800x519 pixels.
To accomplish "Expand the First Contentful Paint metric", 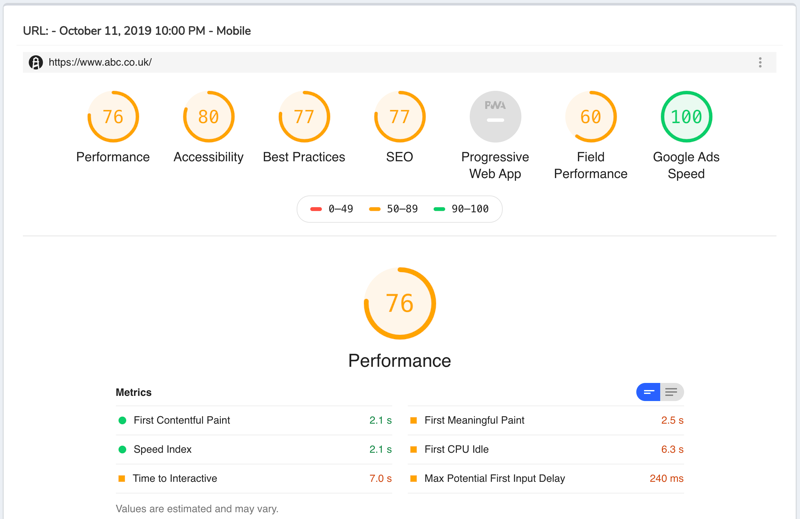I will (x=254, y=421).
